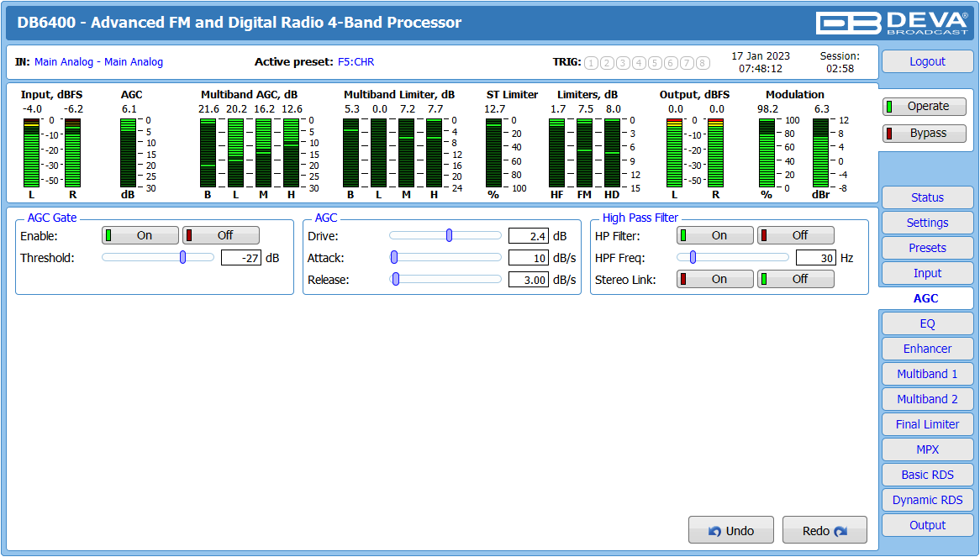Set Stereo Link to Off

(x=796, y=279)
